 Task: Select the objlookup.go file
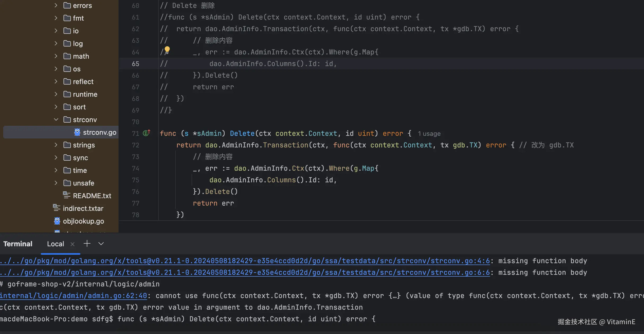tap(83, 221)
